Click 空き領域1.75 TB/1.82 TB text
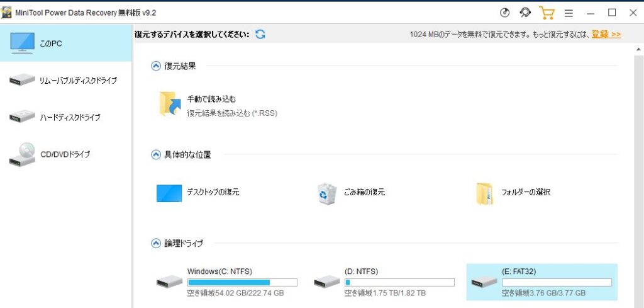The height and width of the screenshot is (308, 644). pos(385,293)
